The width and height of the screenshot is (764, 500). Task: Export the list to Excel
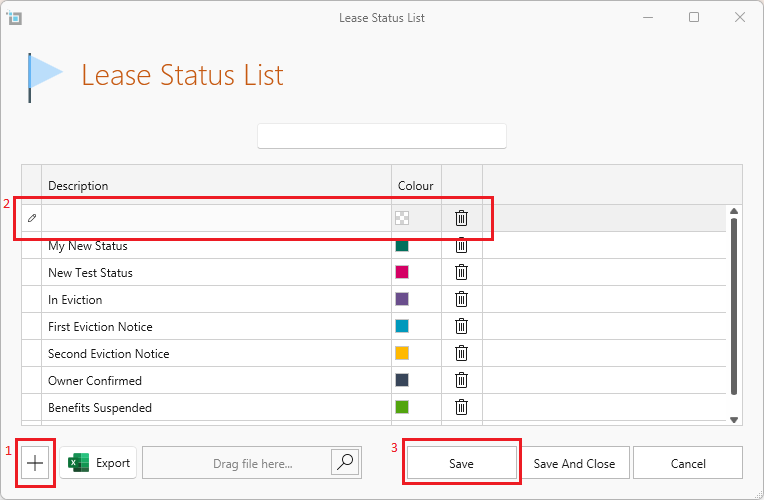[99, 463]
